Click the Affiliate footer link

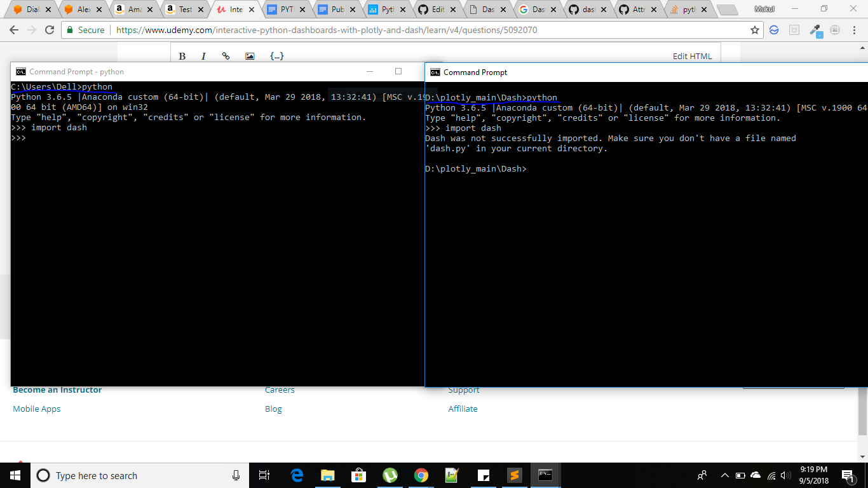pos(463,409)
